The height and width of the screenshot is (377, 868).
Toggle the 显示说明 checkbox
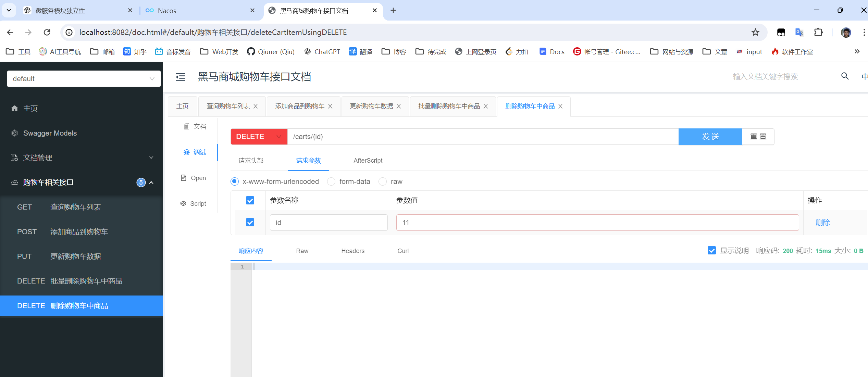tap(711, 251)
